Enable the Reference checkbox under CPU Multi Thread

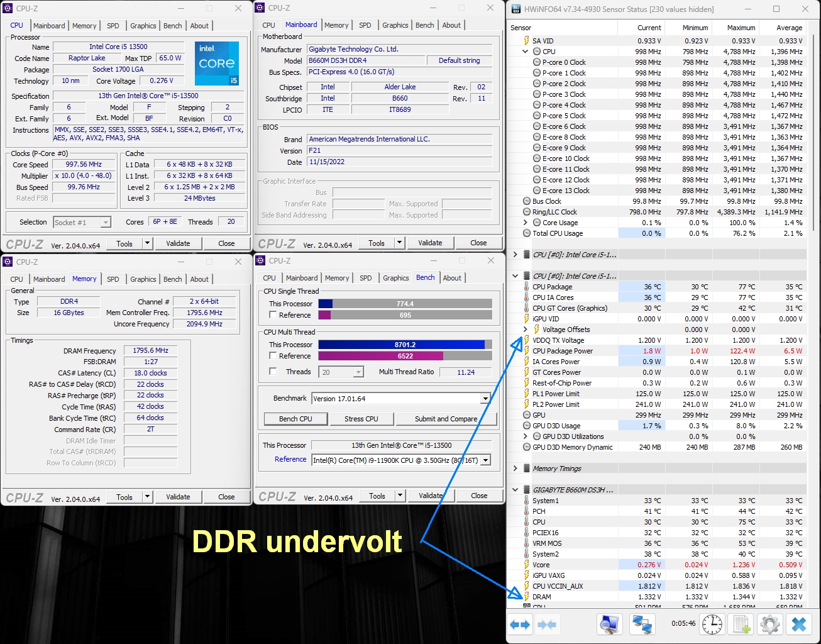pyautogui.click(x=273, y=355)
